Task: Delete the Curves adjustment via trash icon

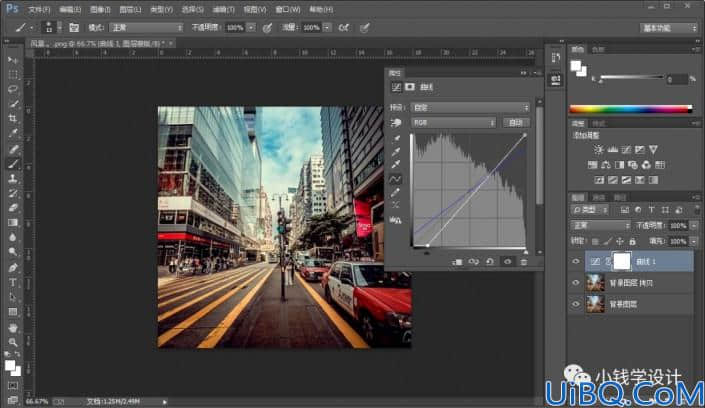Action: click(524, 261)
